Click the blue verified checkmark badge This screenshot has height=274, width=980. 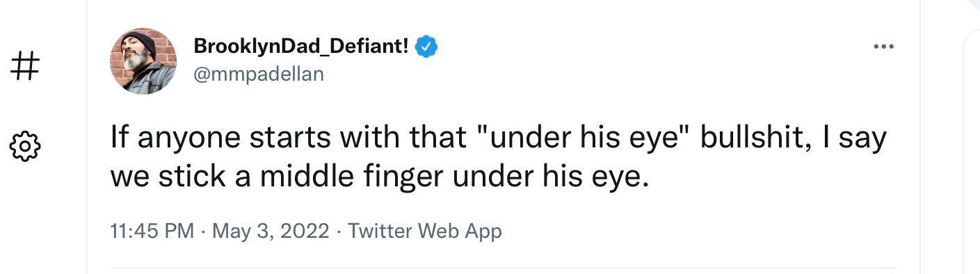426,47
